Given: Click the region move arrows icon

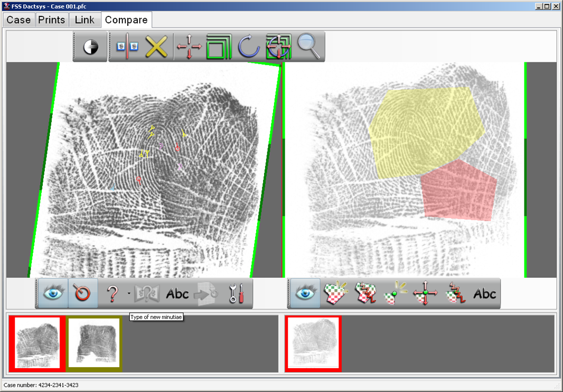Looking at the screenshot, I should point(425,293).
